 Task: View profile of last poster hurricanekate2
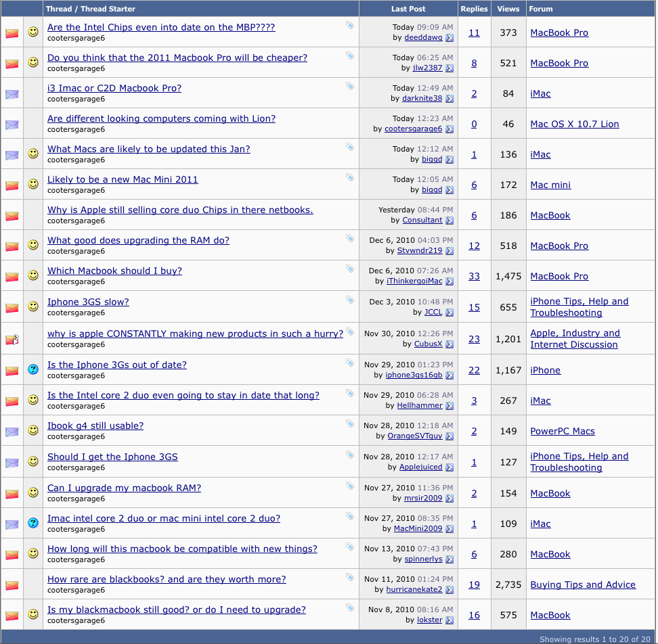pos(414,589)
